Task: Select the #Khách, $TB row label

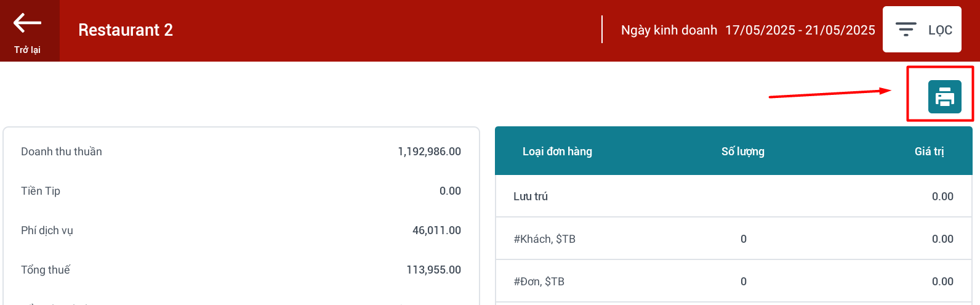Action: pyautogui.click(x=544, y=239)
